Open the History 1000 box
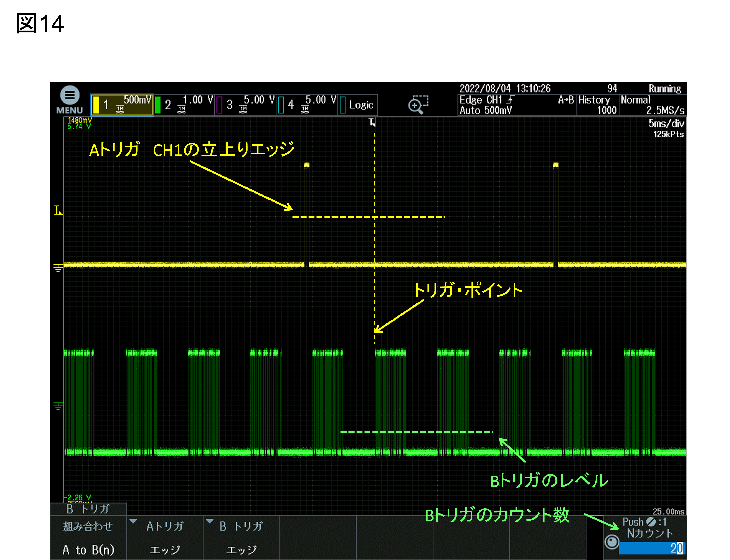 (x=598, y=105)
